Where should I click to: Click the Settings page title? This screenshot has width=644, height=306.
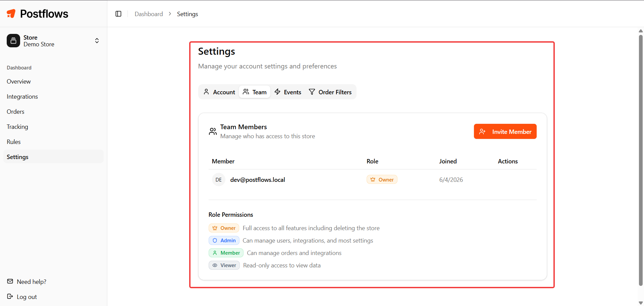click(217, 51)
